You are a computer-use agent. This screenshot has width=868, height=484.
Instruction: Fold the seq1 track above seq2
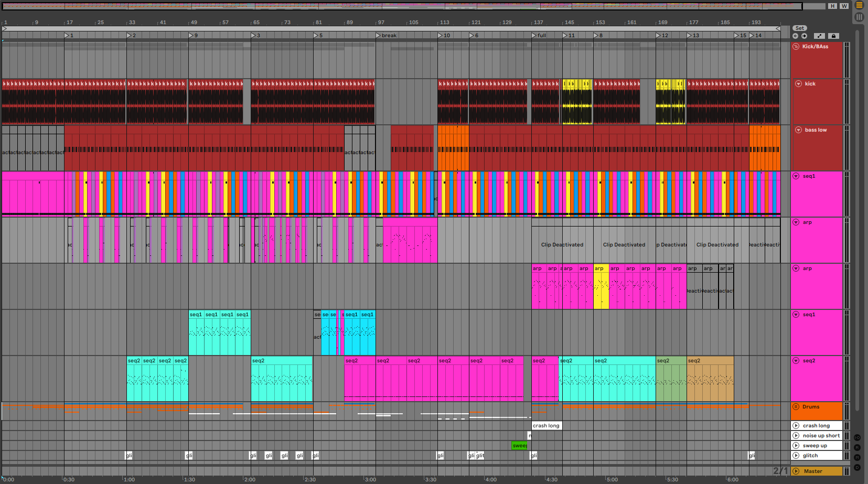point(796,315)
